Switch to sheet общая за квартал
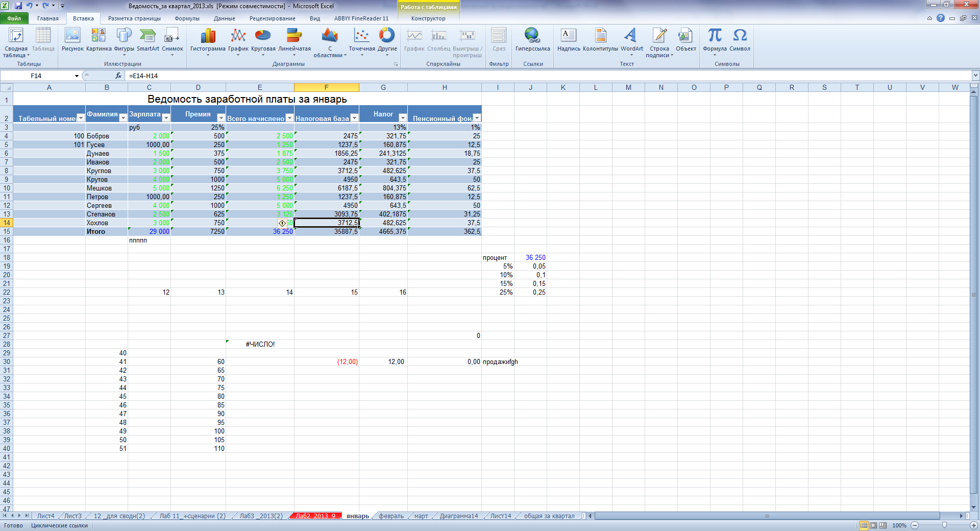This screenshot has height=531, width=980. click(x=549, y=516)
